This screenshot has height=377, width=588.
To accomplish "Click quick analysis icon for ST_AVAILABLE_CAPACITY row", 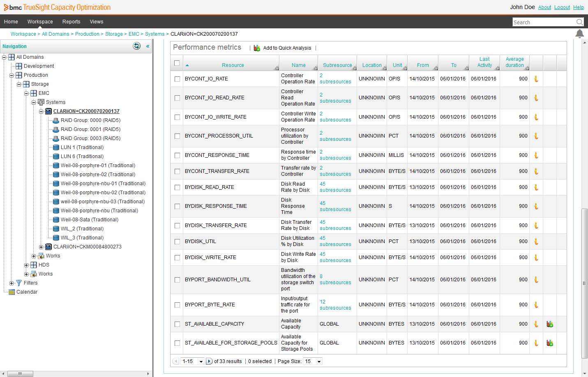I will click(x=550, y=324).
